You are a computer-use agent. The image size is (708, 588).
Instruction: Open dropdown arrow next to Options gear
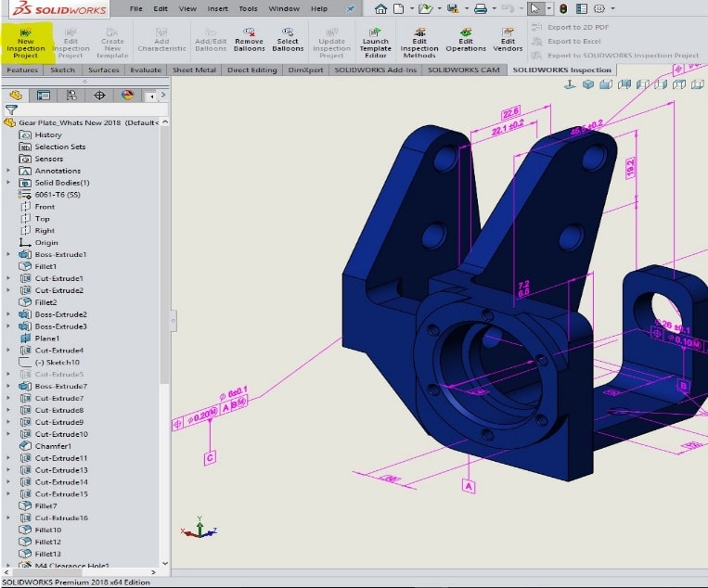[x=612, y=8]
